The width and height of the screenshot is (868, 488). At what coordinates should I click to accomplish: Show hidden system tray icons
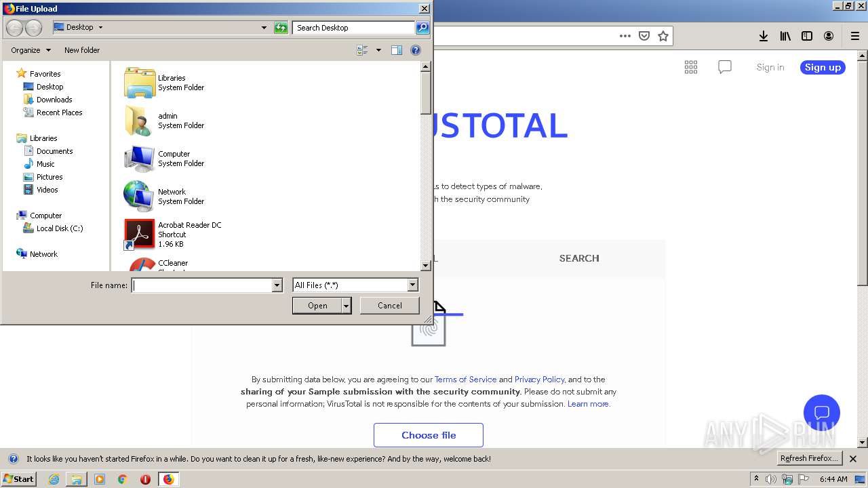click(x=756, y=479)
